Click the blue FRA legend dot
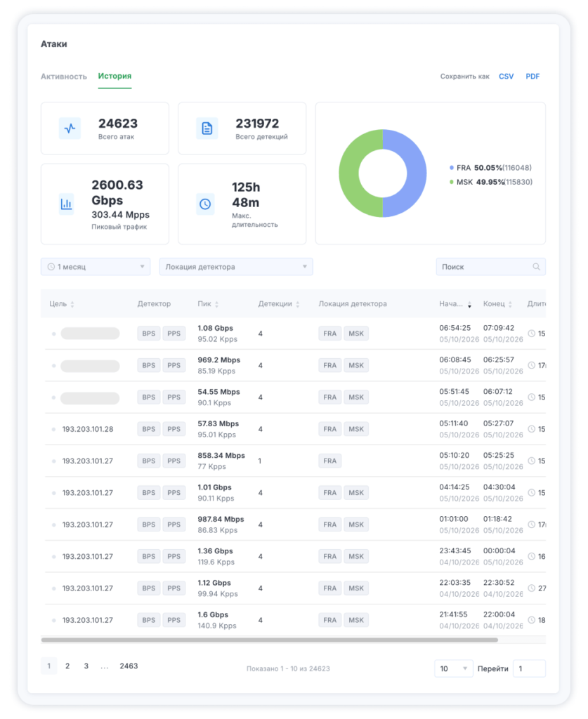 point(452,168)
